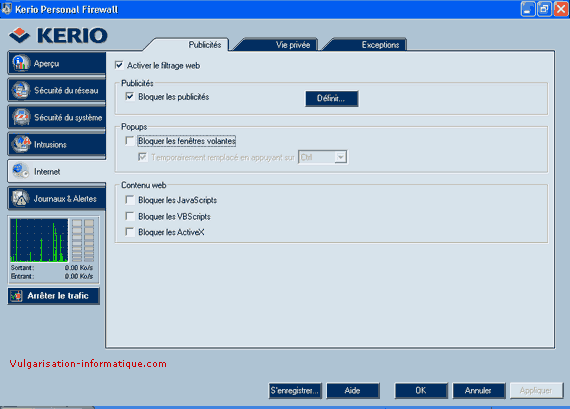Click the Aperçu sidebar label

click(47, 63)
